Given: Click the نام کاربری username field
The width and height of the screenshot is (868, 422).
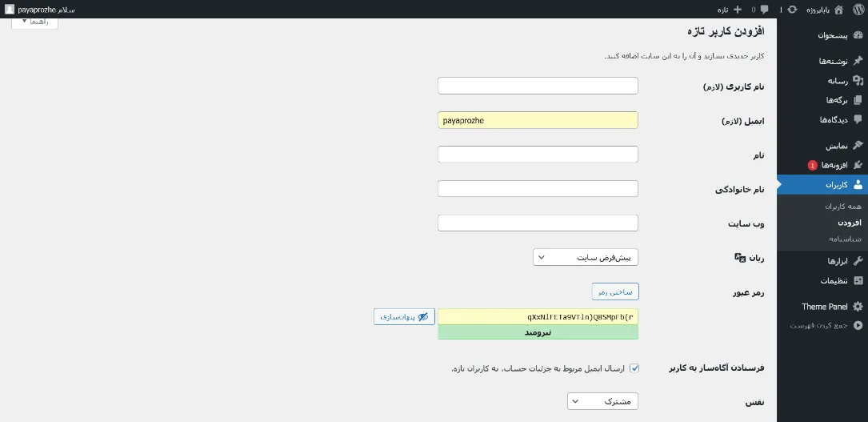Looking at the screenshot, I should [x=538, y=86].
